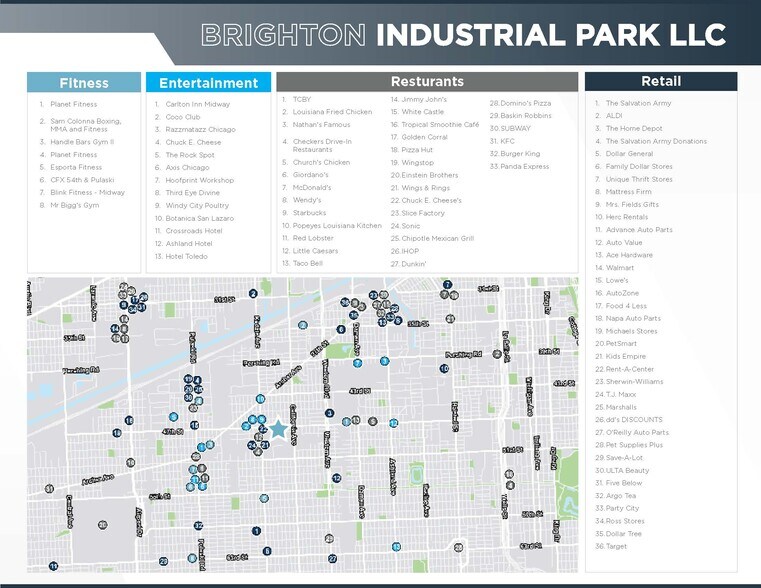761x588 pixels.
Task: Select the Resturants category header
Action: coord(427,82)
